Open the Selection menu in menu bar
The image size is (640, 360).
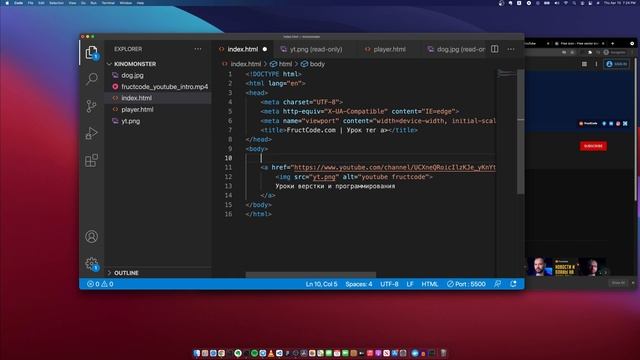pyautogui.click(x=56, y=3)
